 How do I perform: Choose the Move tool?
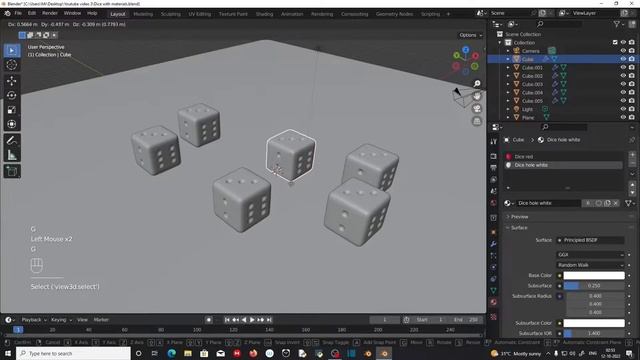(x=12, y=81)
